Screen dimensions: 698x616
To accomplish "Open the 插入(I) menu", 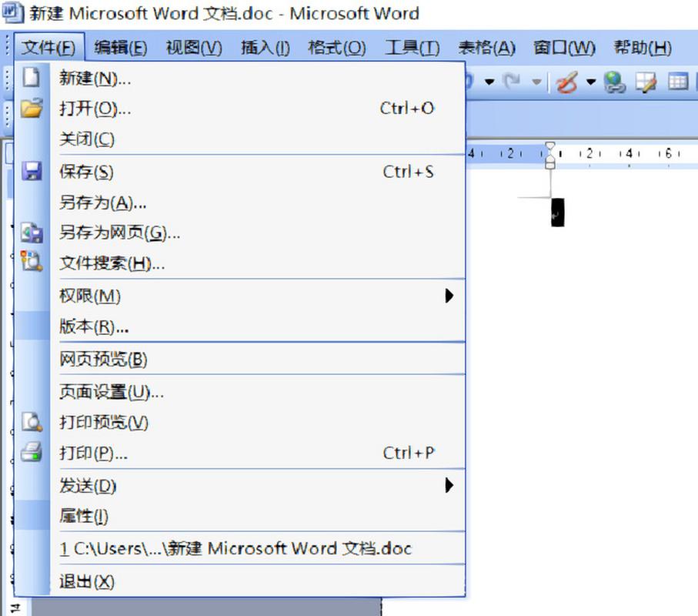I will click(x=266, y=47).
